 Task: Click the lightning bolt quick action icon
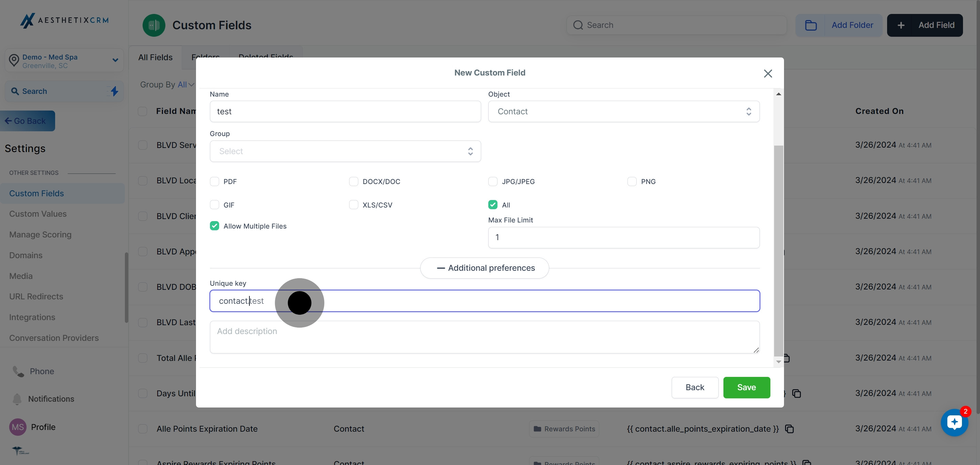[114, 91]
